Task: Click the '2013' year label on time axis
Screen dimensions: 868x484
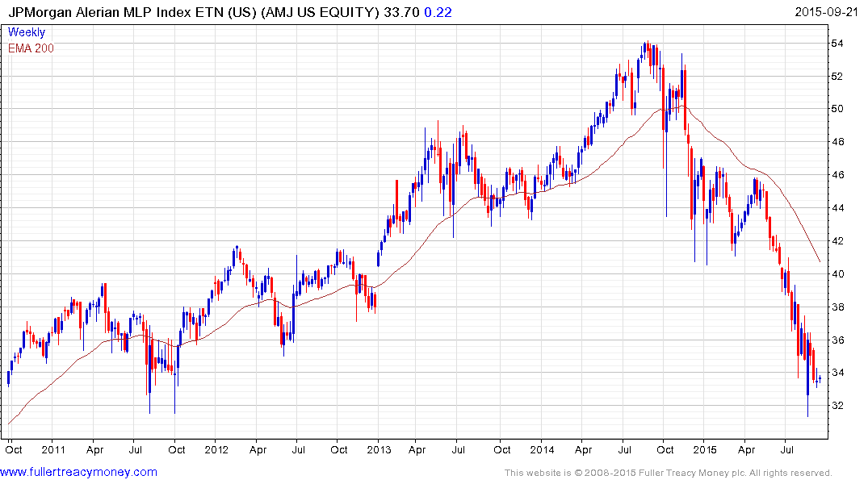Action: coord(379,449)
